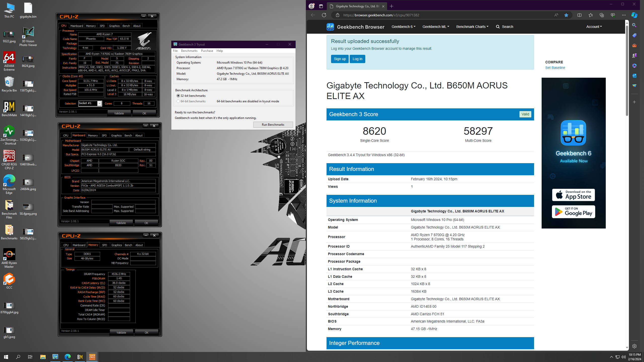The height and width of the screenshot is (362, 644).
Task: Open new browser tab plus button
Action: (391, 6)
